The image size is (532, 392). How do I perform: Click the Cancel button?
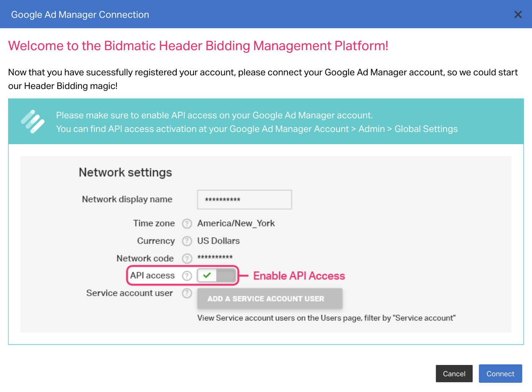tap(454, 373)
